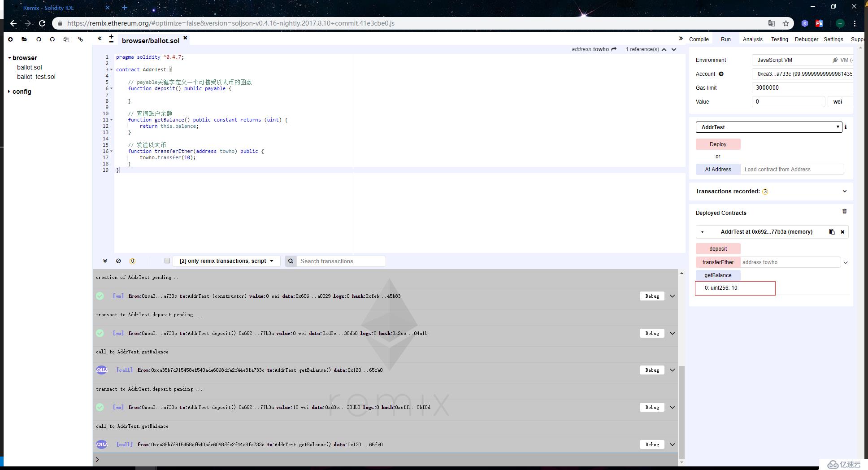
Task: Debug the deposit value:10 wei transaction
Action: pos(652,407)
